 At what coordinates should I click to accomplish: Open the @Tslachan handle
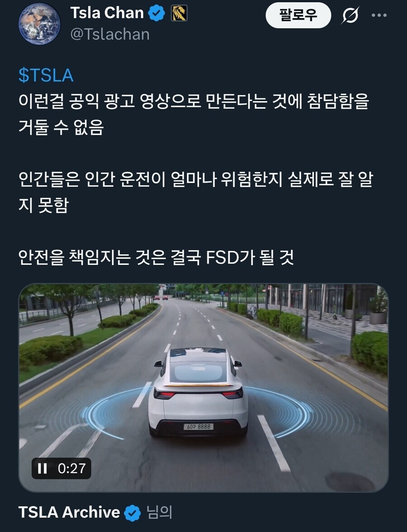[x=110, y=34]
